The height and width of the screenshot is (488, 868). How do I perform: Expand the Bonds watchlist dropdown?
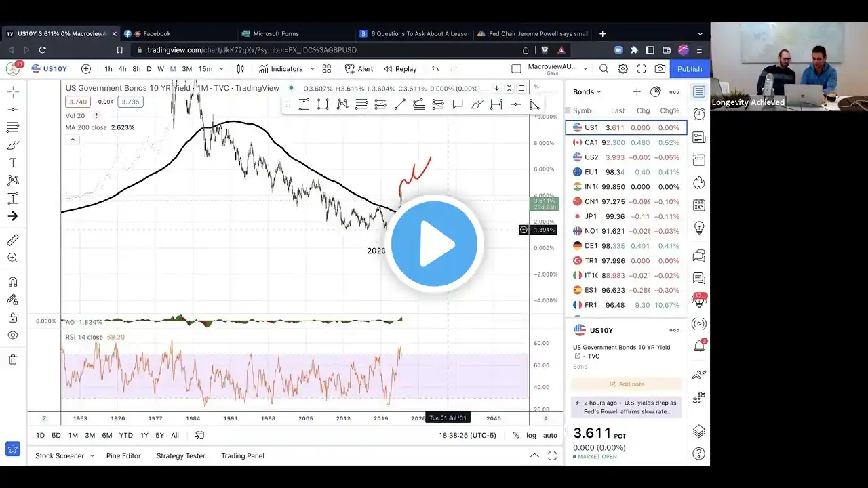pos(587,92)
